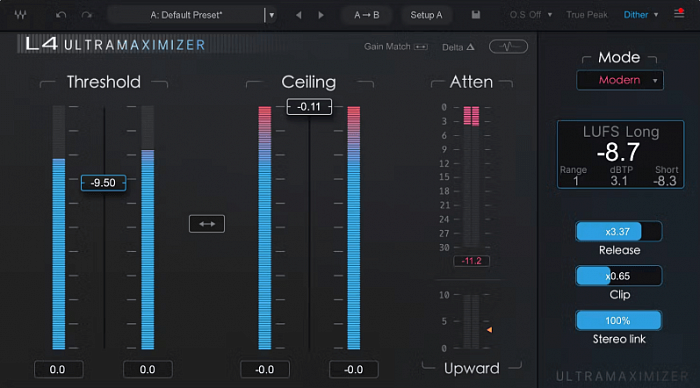Image resolution: width=700 pixels, height=388 pixels.
Task: Click the left Threshold input meter
Action: [59, 228]
